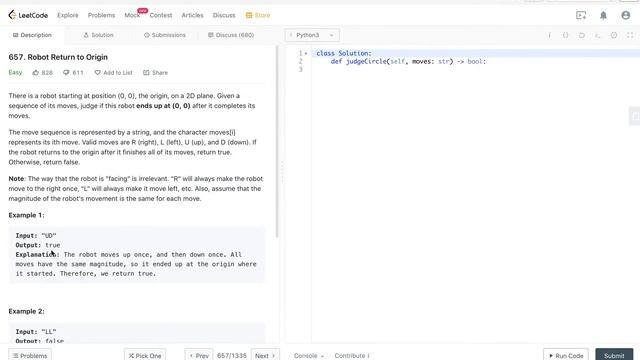Switch to the Submissions tab

[165, 35]
